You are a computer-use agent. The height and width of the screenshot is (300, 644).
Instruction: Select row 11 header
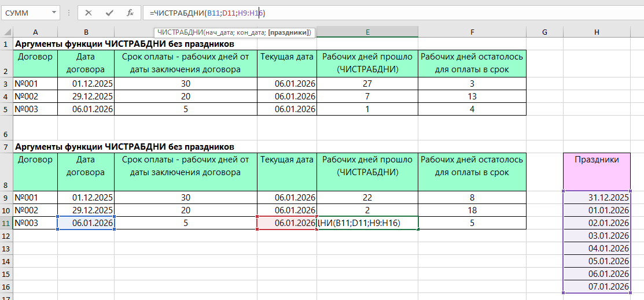point(6,223)
